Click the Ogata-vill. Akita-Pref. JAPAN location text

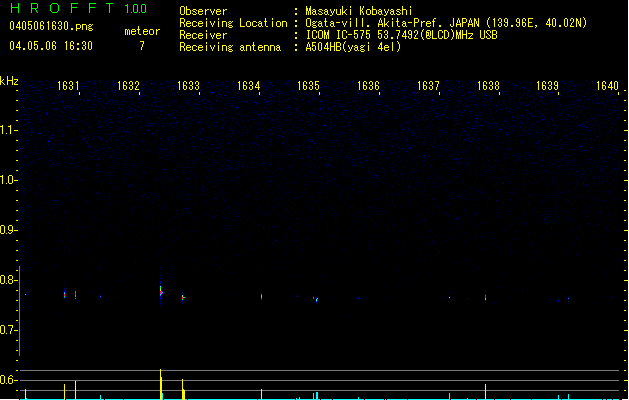[x=446, y=23]
